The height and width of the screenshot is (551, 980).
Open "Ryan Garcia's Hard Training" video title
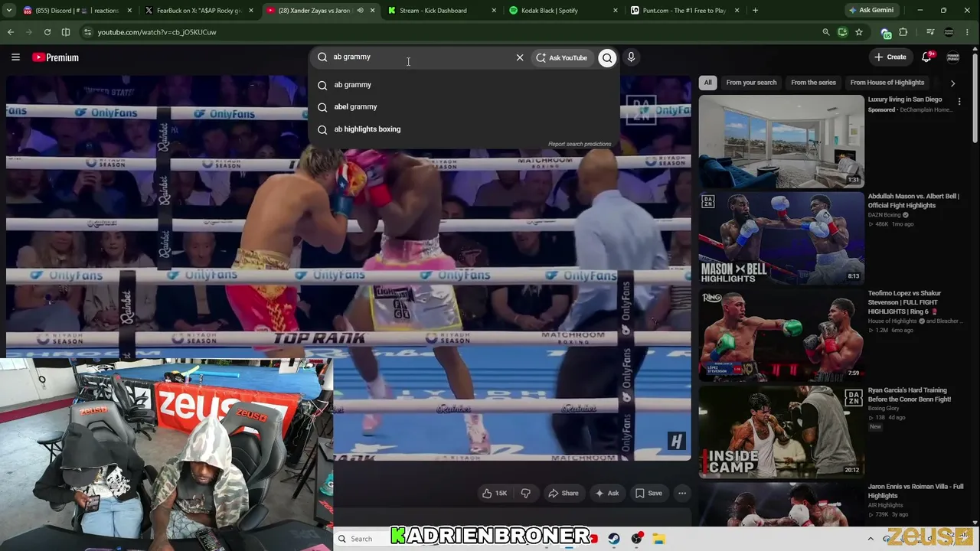[910, 394]
